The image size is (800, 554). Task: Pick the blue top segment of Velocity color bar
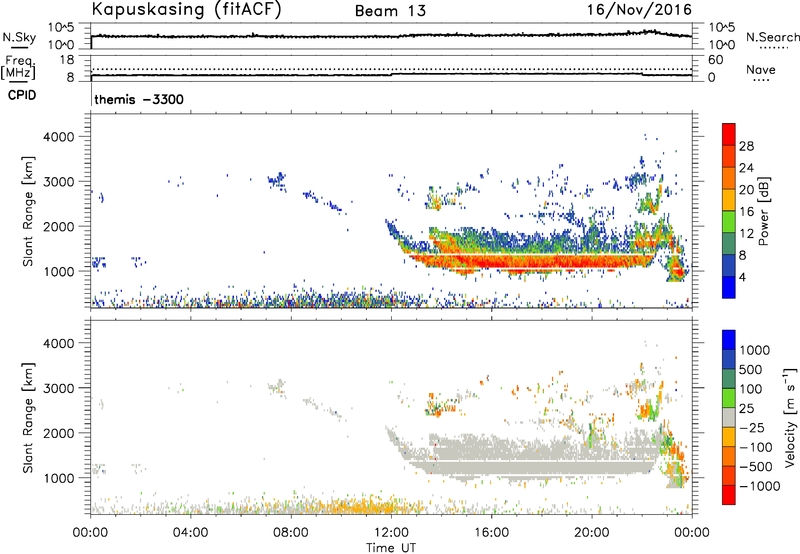pyautogui.click(x=729, y=340)
